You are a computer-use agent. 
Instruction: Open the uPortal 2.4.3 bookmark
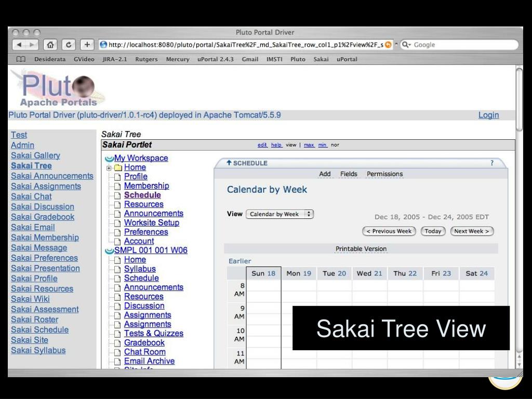(x=216, y=59)
